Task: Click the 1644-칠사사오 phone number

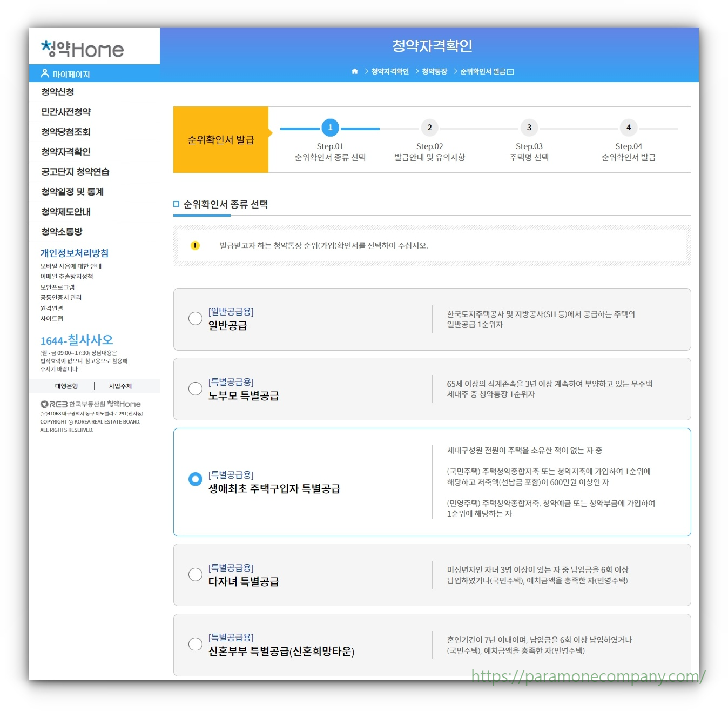Action: pyautogui.click(x=77, y=340)
